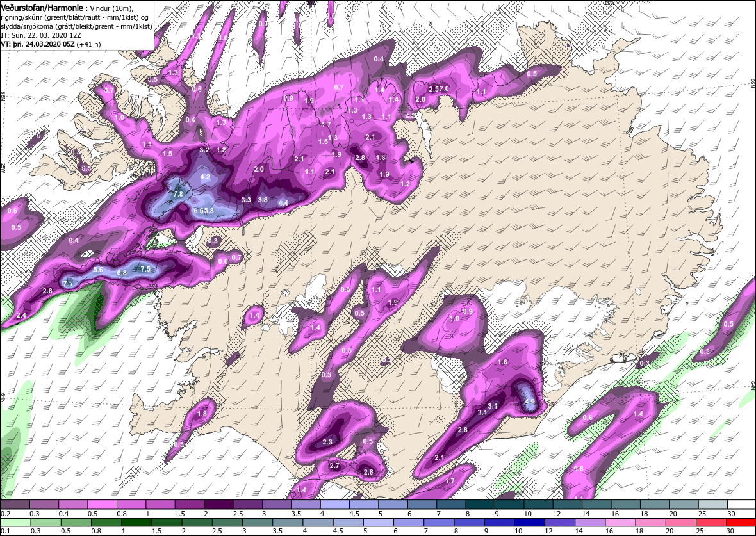Click the 3.3 precipitation value
This screenshot has height=536, width=756.
click(x=247, y=200)
